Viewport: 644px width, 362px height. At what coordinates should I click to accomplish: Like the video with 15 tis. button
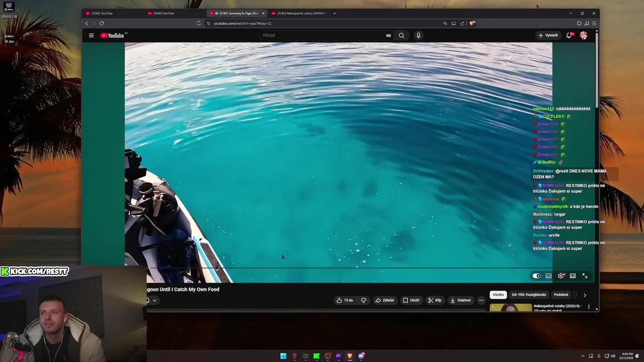point(345,300)
